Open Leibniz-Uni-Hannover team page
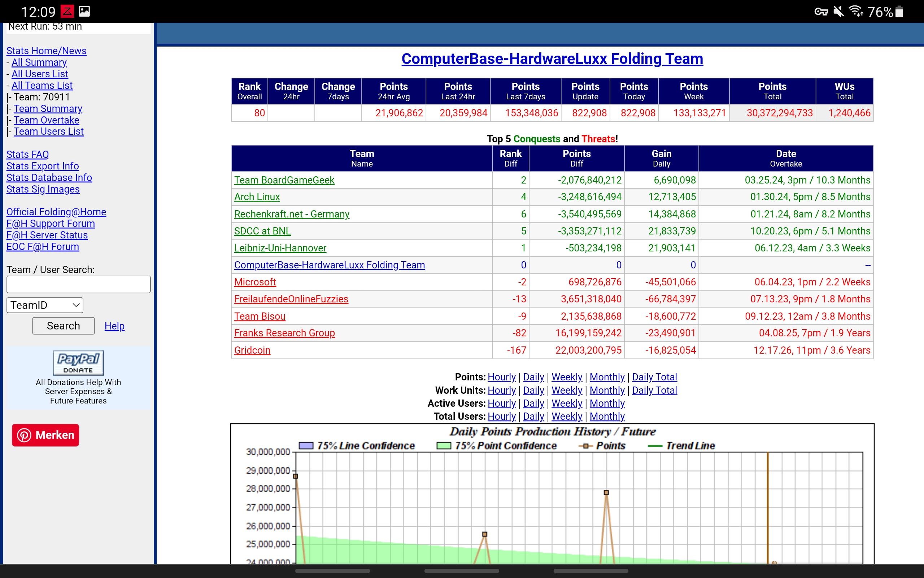Screen dimensions: 924x578 [x=280, y=248]
